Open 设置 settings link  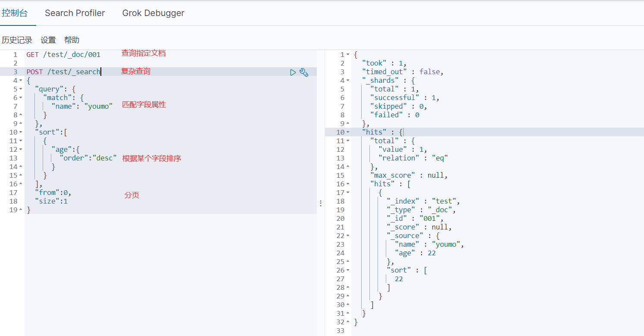pyautogui.click(x=48, y=40)
